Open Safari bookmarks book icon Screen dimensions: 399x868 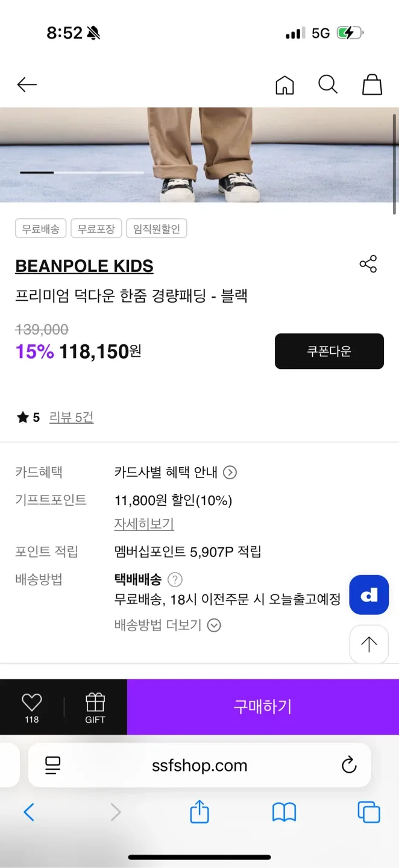[284, 813]
